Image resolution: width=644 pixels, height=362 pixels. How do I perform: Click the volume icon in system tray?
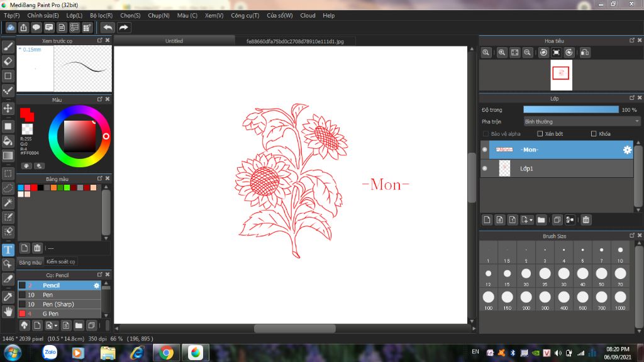coord(558,353)
